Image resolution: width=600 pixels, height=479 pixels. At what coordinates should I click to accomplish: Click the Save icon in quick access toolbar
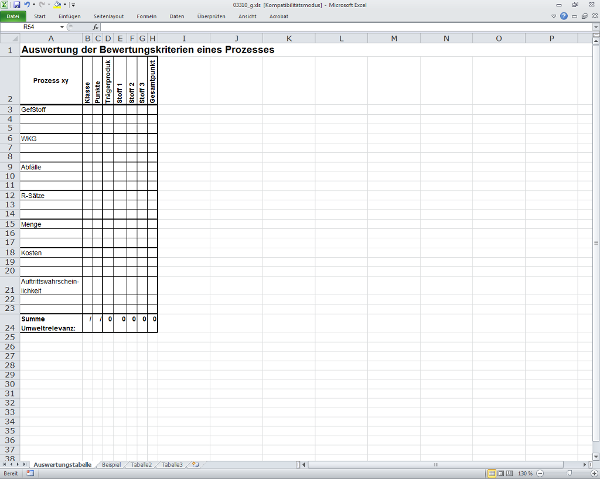point(17,5)
